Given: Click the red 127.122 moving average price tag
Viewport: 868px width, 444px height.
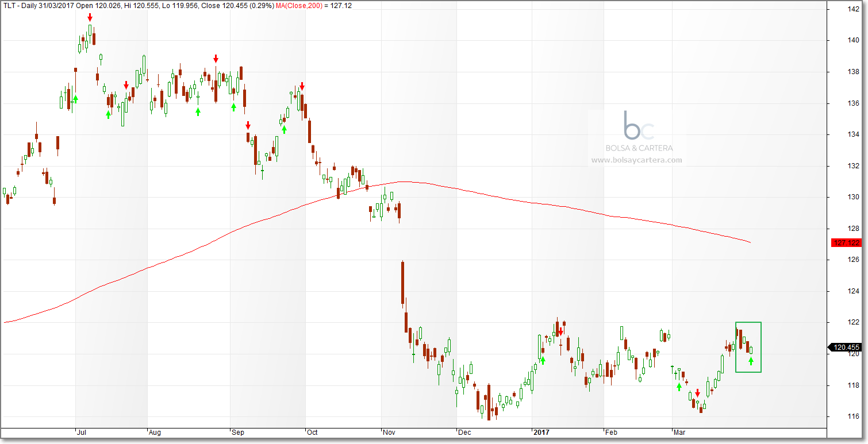Looking at the screenshot, I should (x=846, y=243).
